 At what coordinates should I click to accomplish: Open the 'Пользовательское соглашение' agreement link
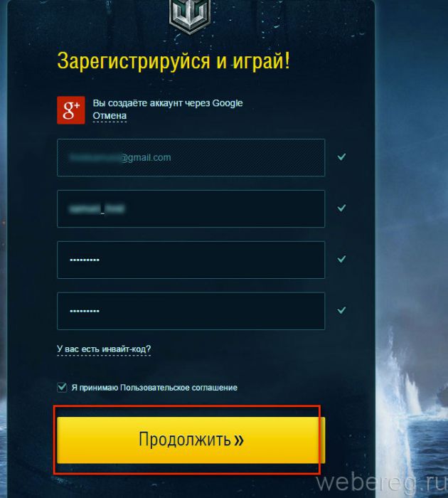[178, 388]
